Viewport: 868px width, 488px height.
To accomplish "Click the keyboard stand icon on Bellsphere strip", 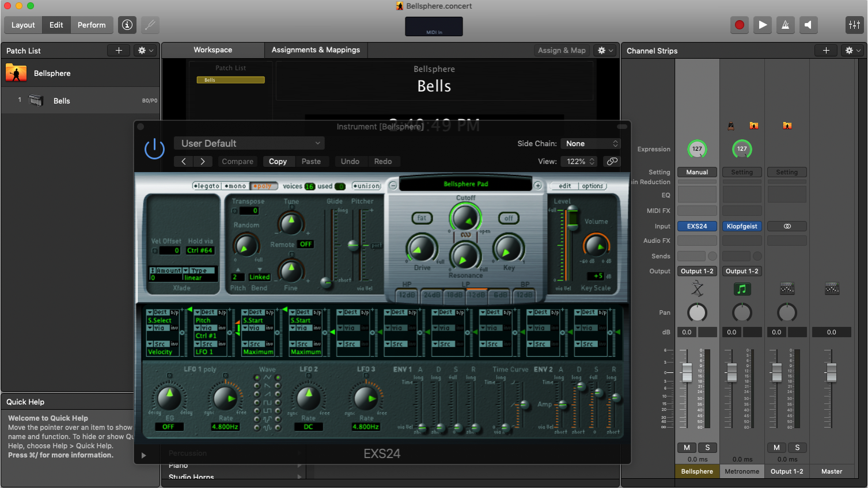I will 697,289.
